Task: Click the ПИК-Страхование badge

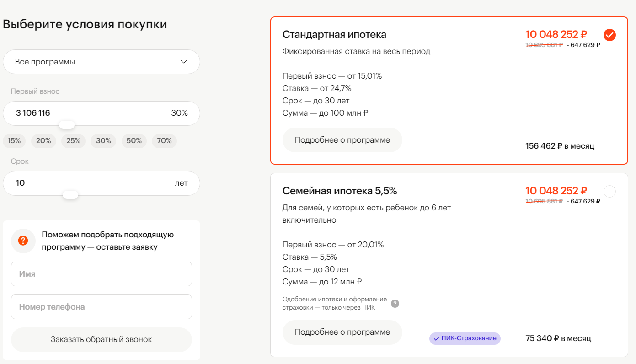Action: 465,338
